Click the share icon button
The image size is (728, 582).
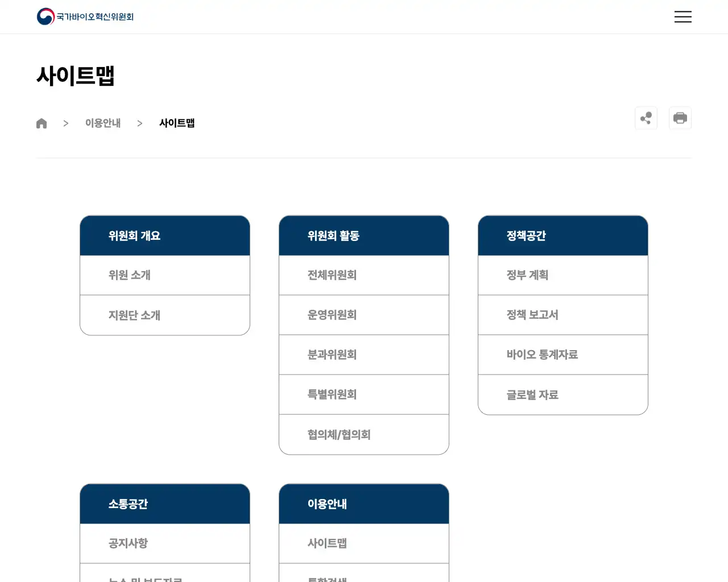646,118
